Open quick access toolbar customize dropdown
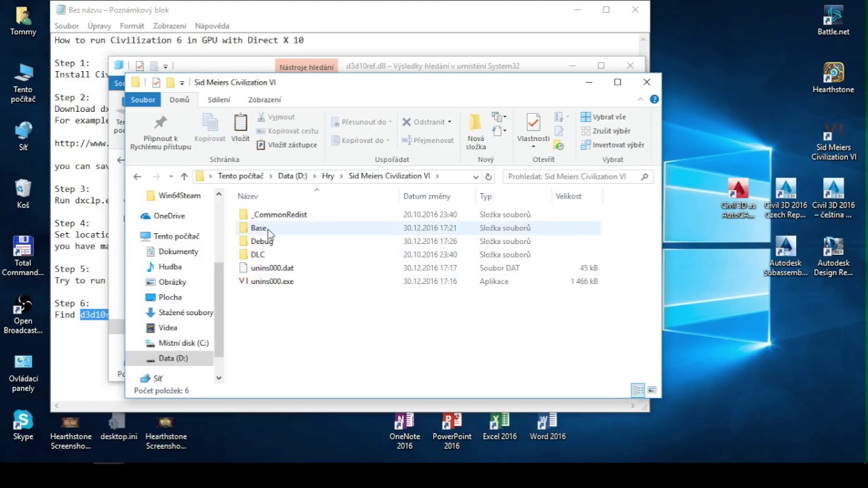Screen dimensions: 868x488 tap(182, 83)
